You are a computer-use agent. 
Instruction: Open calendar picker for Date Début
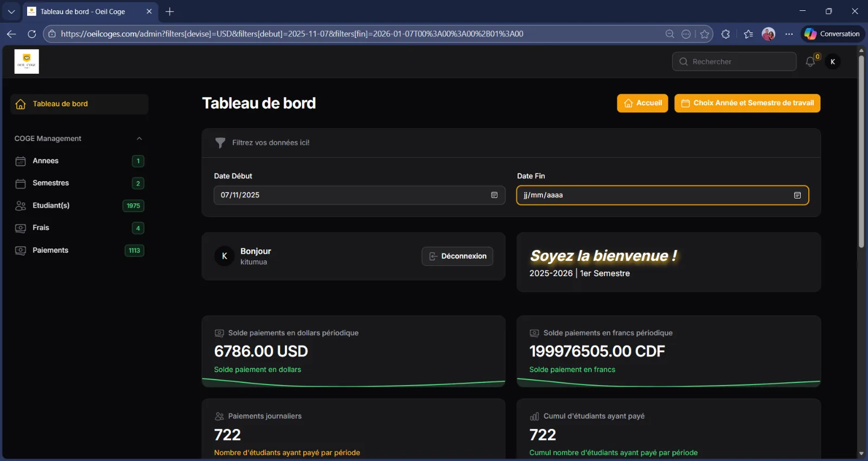494,195
